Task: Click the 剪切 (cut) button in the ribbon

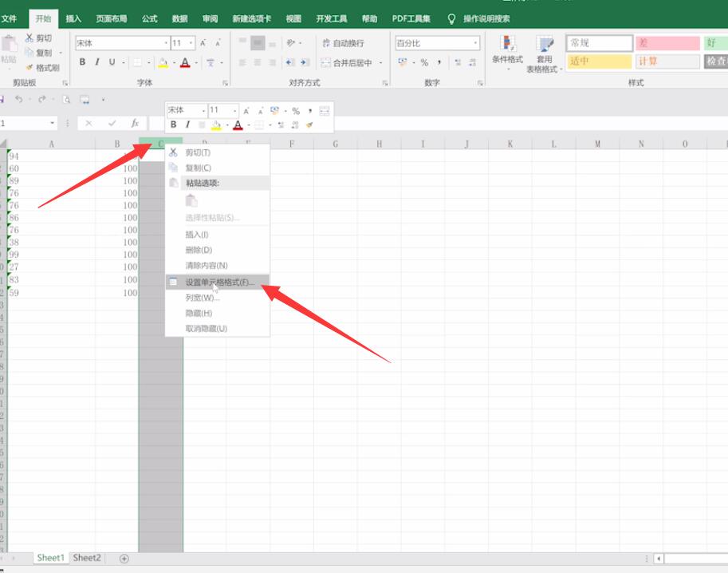Action: click(x=38, y=38)
